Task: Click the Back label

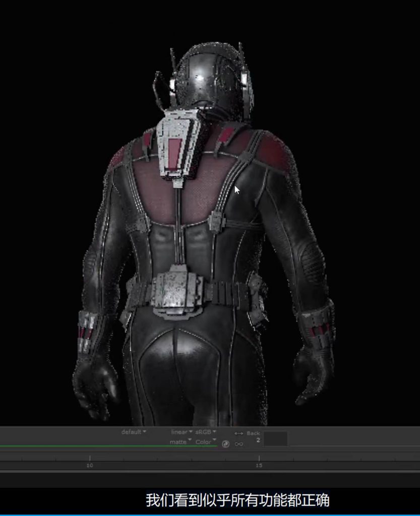Action: 253,433
